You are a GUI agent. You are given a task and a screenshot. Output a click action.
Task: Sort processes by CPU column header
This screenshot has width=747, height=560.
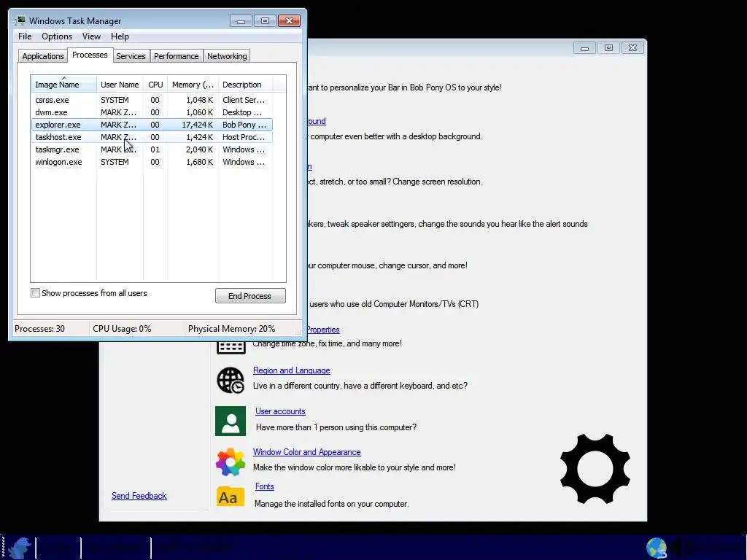pyautogui.click(x=155, y=85)
